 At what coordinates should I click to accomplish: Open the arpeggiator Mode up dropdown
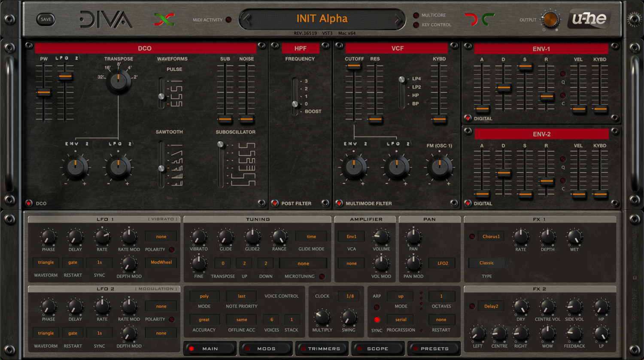(x=401, y=296)
